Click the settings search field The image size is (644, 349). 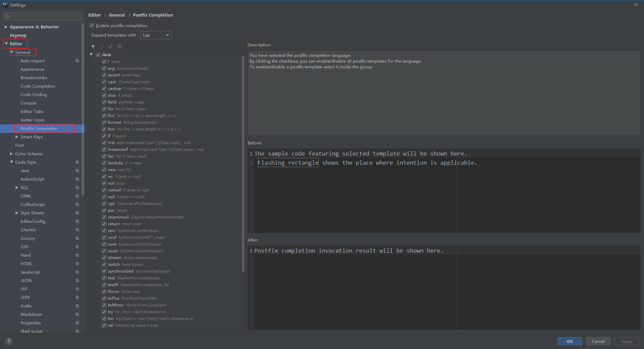42,16
